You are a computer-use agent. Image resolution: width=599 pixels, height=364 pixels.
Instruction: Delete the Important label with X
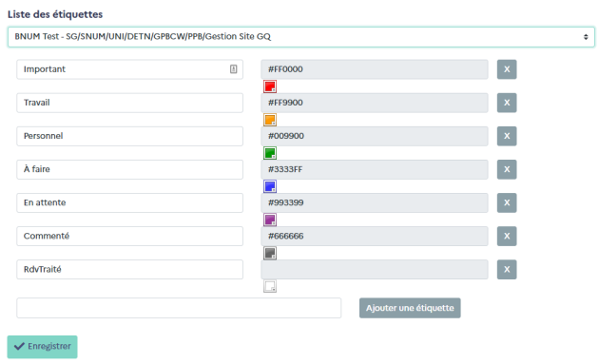coord(507,69)
